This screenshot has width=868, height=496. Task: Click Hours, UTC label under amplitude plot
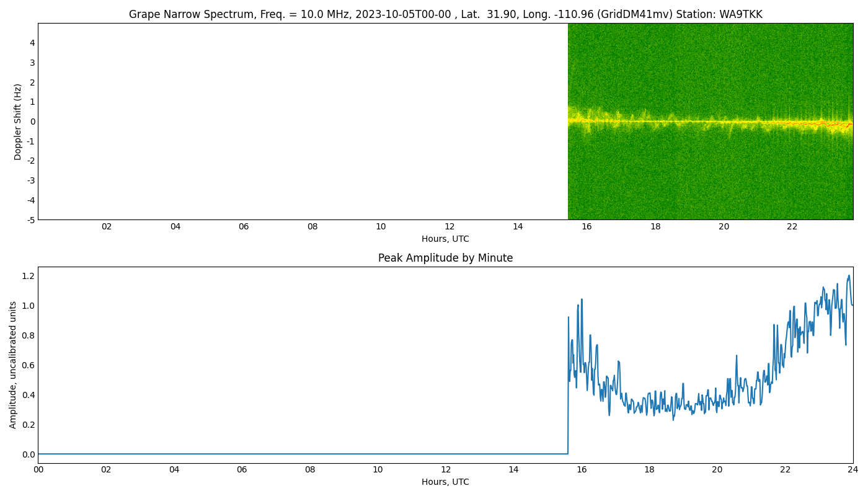445,482
